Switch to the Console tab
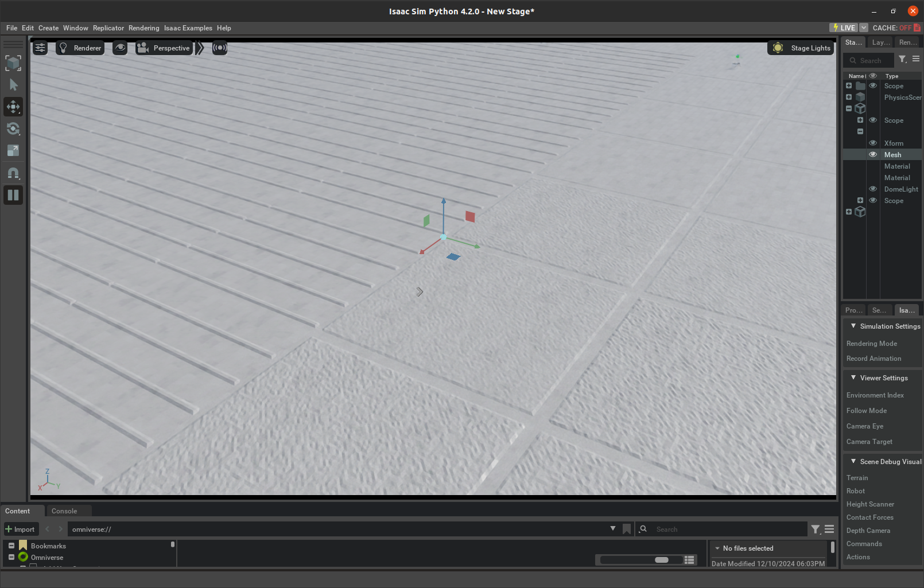 click(63, 511)
